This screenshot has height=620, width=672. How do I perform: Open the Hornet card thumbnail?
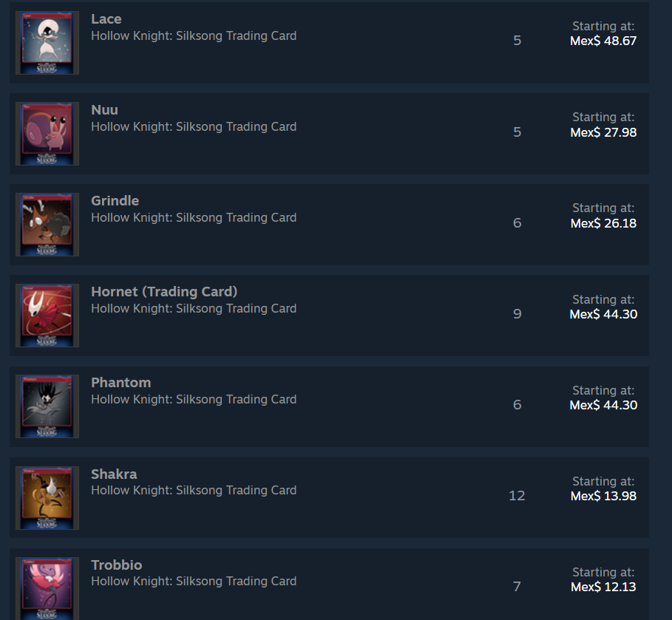(47, 316)
